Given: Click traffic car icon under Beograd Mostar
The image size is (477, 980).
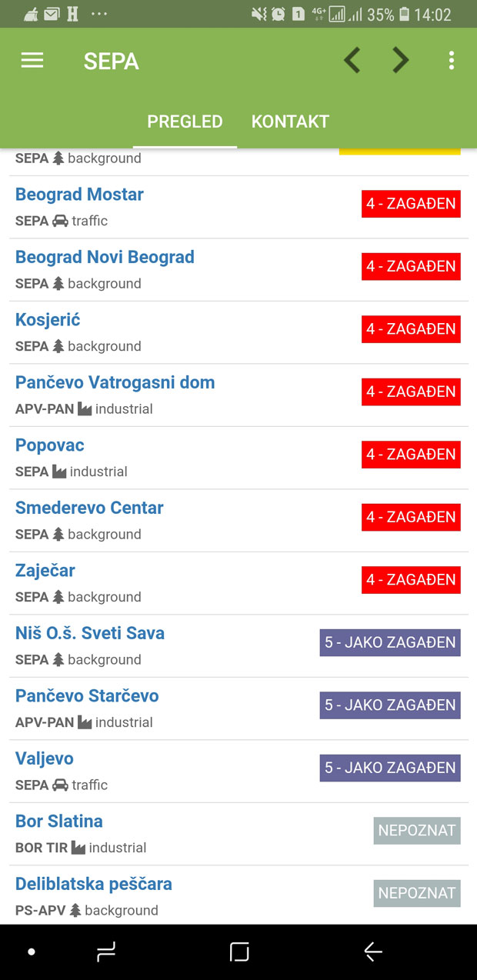Looking at the screenshot, I should 60,221.
